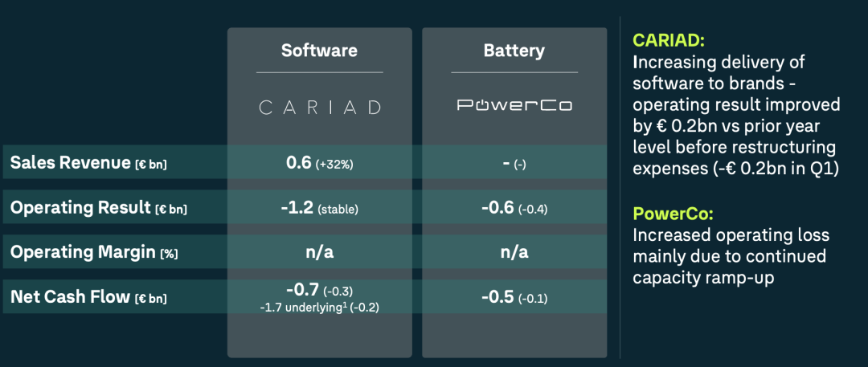868x367 pixels.
Task: Click Battery's n/a operating margin cell
Action: point(514,252)
